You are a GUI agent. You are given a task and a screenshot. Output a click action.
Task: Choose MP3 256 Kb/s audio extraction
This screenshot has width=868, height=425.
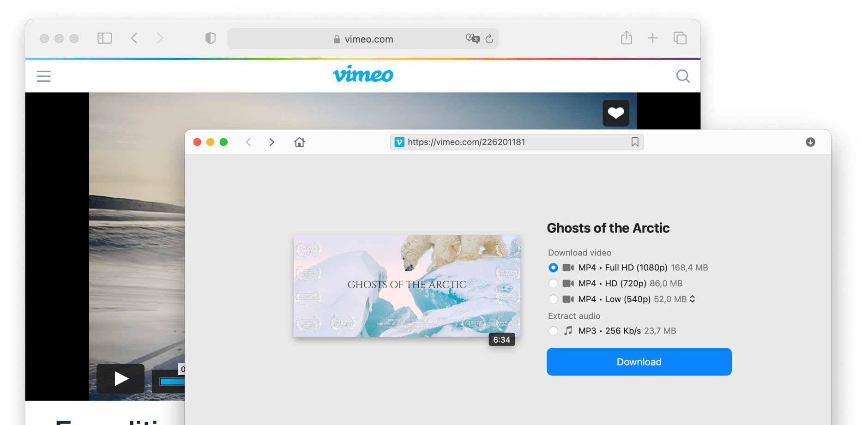click(553, 331)
